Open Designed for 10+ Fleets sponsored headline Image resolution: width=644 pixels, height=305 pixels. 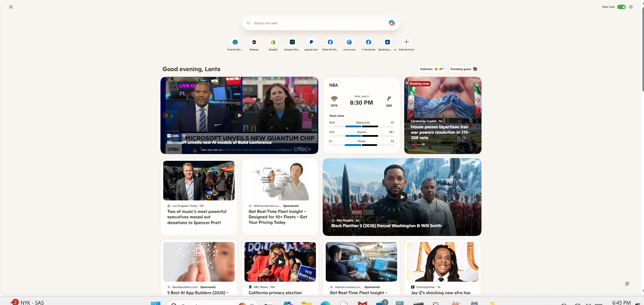(278, 217)
